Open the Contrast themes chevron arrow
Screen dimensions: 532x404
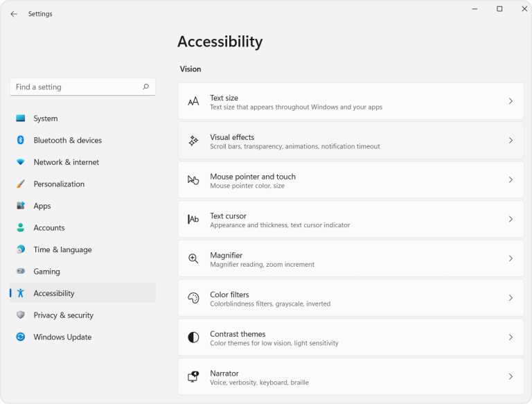(x=511, y=337)
